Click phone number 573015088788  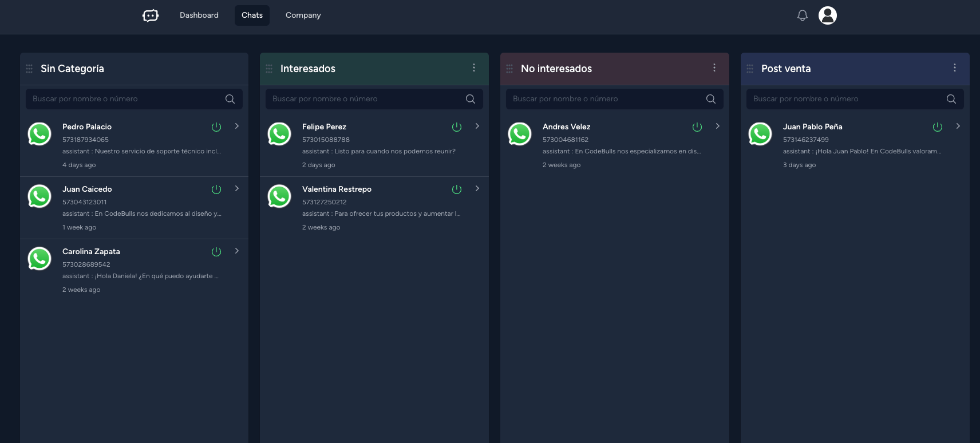[x=326, y=140]
